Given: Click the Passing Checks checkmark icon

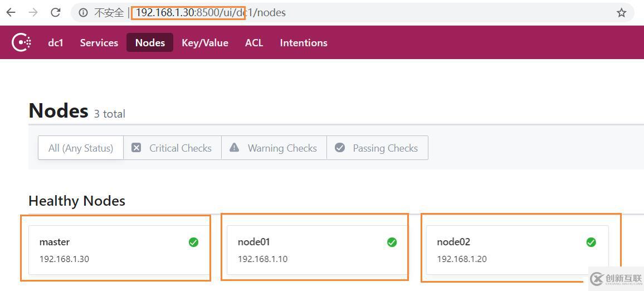Looking at the screenshot, I should [x=340, y=148].
